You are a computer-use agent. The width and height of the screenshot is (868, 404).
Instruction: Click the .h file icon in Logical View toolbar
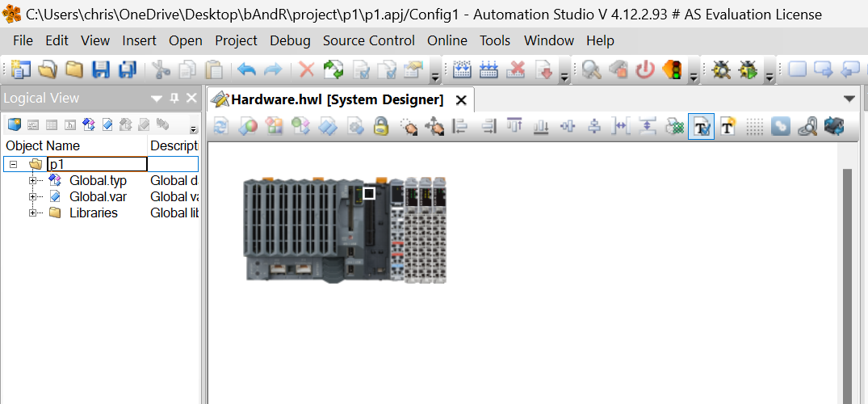(69, 124)
